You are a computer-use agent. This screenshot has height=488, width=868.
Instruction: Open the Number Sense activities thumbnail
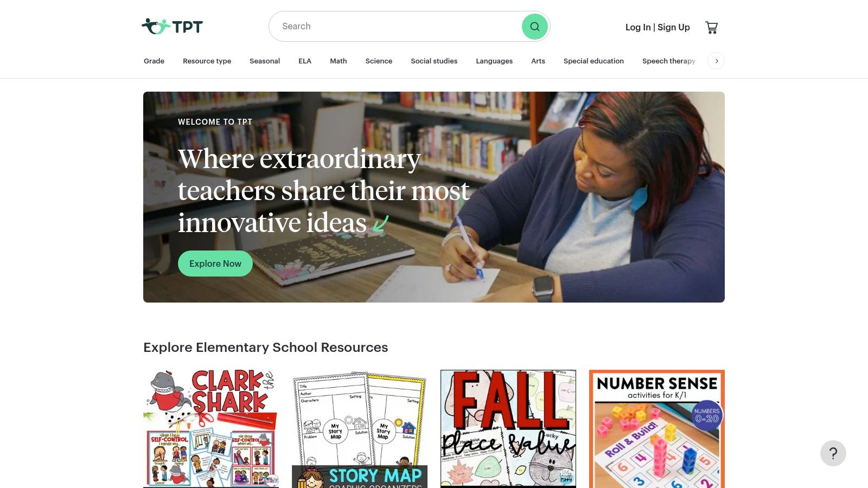coord(657,429)
